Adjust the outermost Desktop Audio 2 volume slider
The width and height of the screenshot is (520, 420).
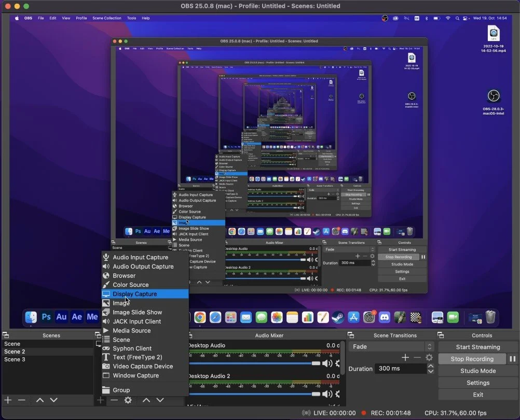click(x=255, y=394)
